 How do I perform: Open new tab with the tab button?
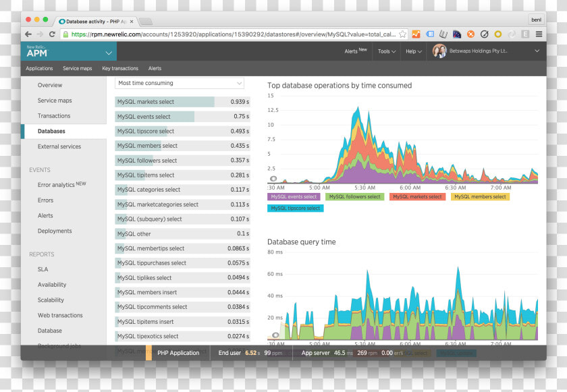pyautogui.click(x=146, y=22)
